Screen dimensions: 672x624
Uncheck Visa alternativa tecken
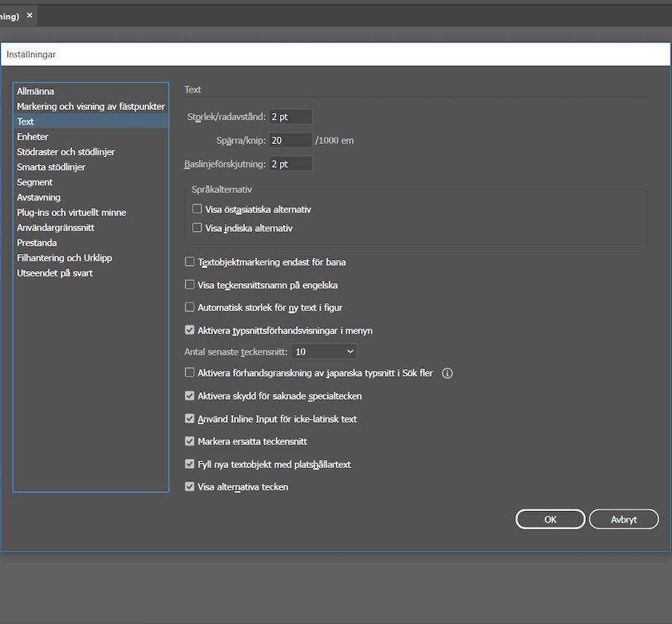[189, 487]
